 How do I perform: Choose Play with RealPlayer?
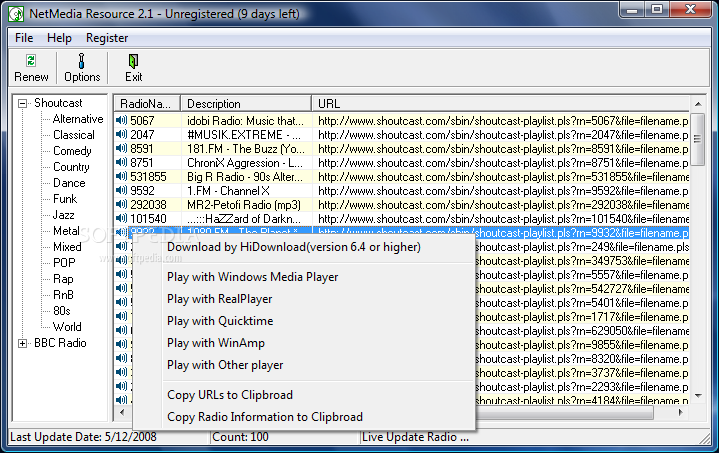[220, 299]
